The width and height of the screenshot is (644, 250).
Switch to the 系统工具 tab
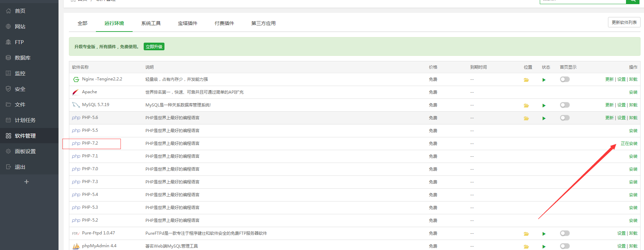[x=151, y=23]
